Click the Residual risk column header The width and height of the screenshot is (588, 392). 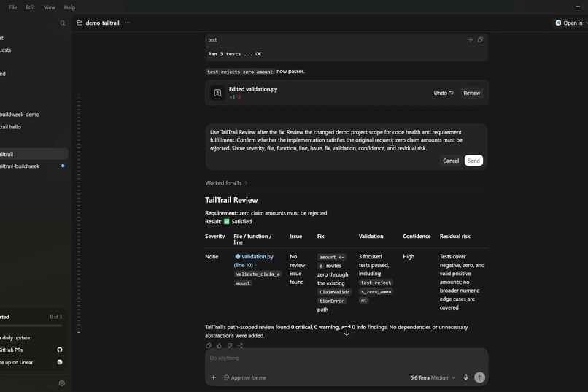click(455, 237)
